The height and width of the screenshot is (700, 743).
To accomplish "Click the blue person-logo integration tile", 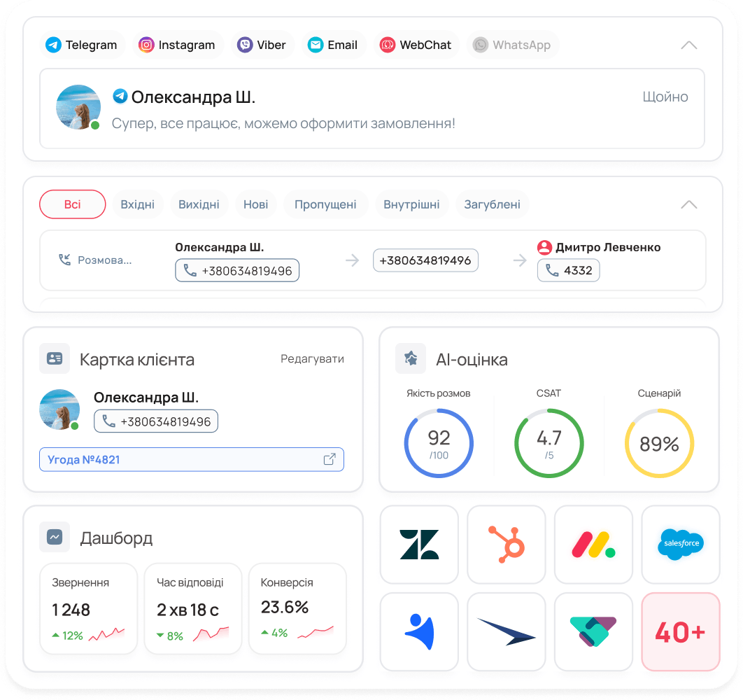I will coord(419,631).
